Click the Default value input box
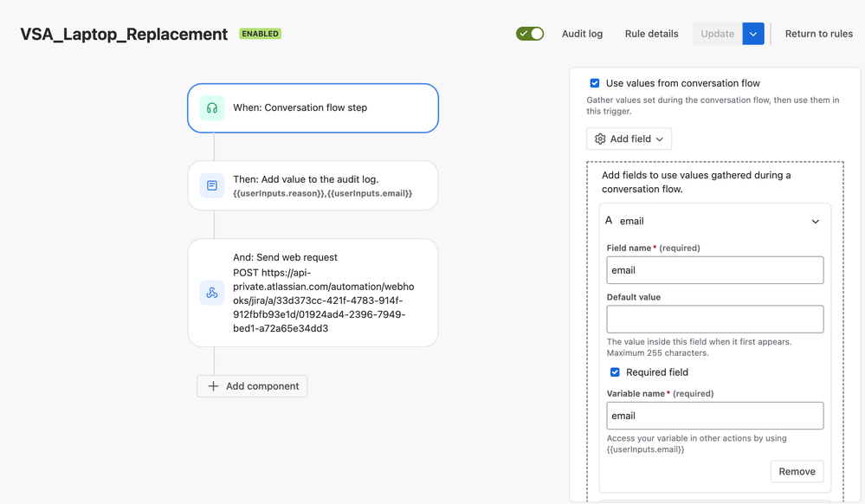Image resolution: width=865 pixels, height=504 pixels. (715, 319)
